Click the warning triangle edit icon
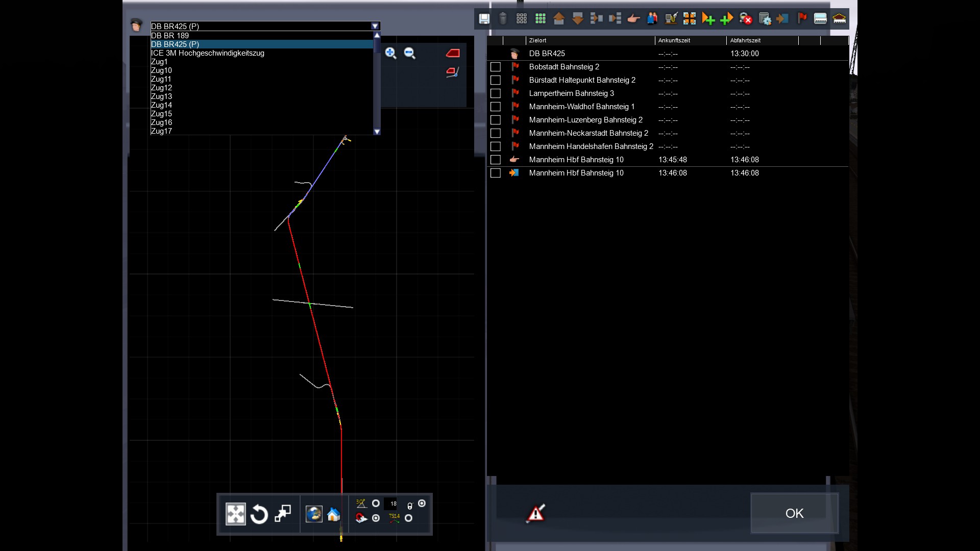Screen dimensions: 980x551 click(535, 513)
